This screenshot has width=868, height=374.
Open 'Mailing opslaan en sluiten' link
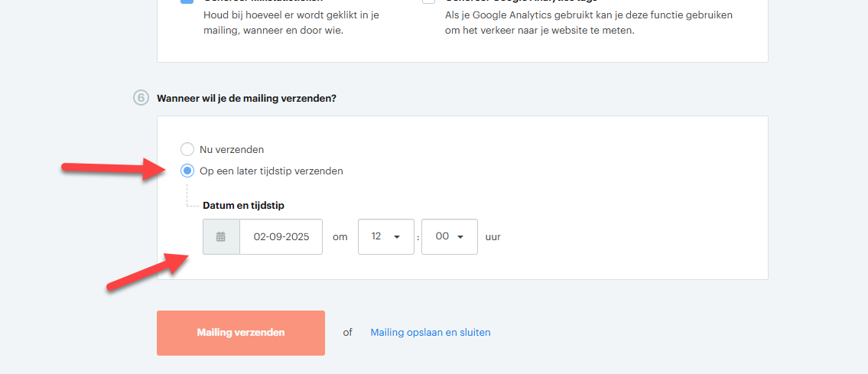[430, 333]
